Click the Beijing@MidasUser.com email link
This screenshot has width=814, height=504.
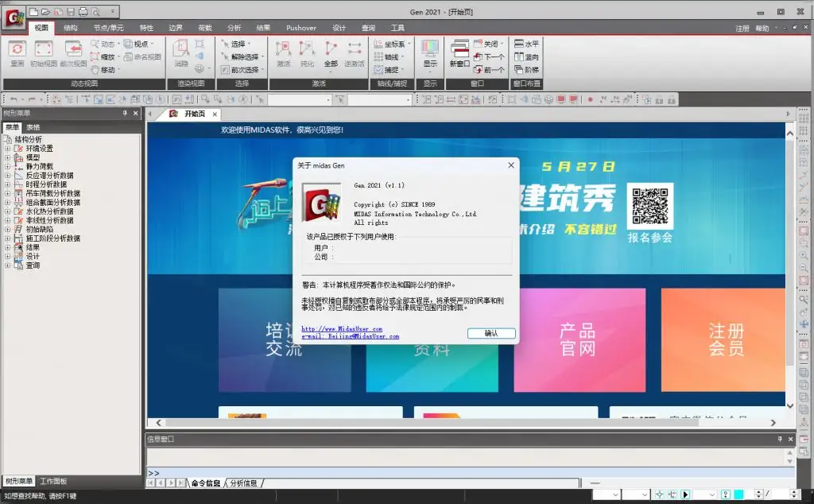350,335
